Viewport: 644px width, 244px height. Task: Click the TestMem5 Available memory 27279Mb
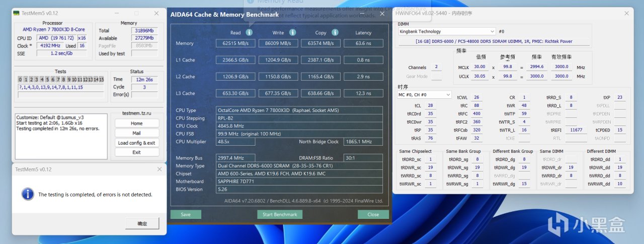point(145,38)
